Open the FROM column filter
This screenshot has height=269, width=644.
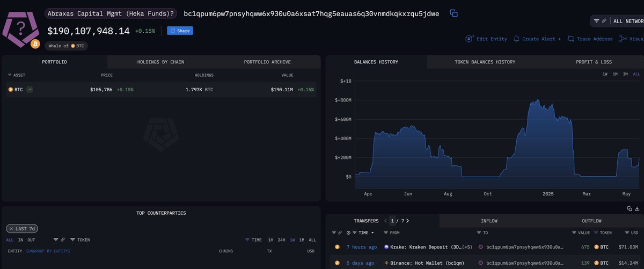click(x=393, y=232)
